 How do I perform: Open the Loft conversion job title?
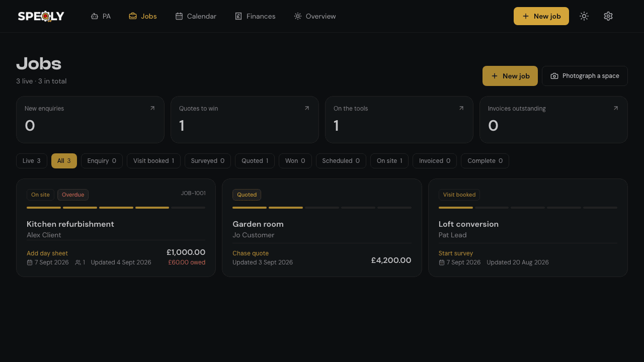[468, 224]
